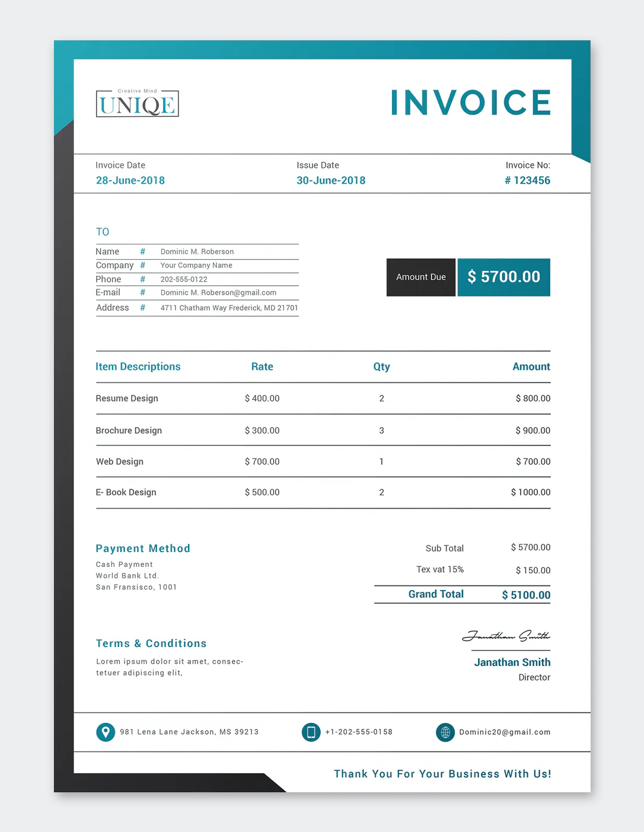The width and height of the screenshot is (644, 832).
Task: Click the Rate column header
Action: [x=262, y=366]
